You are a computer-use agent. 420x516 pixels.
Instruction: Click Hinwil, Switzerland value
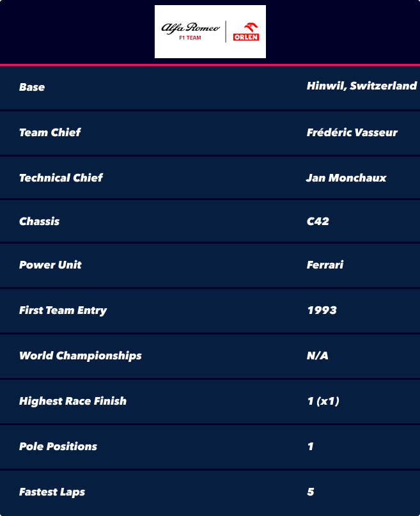(361, 86)
